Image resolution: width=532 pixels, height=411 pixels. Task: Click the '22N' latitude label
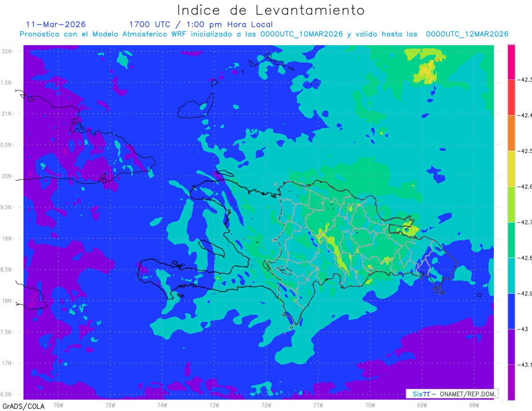(8, 51)
